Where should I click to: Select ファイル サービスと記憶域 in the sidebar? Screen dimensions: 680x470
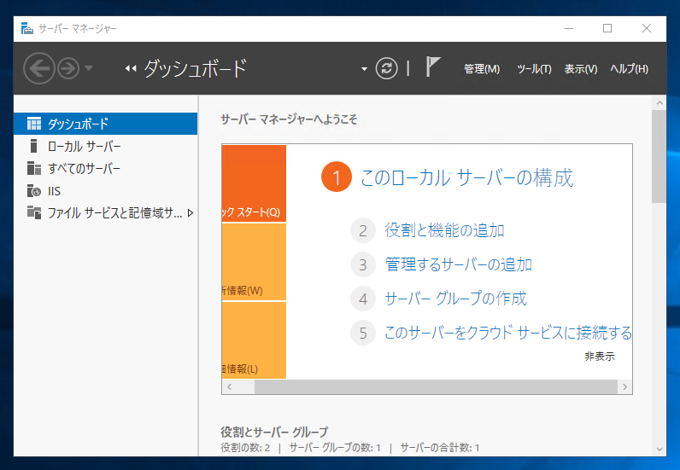(x=105, y=213)
